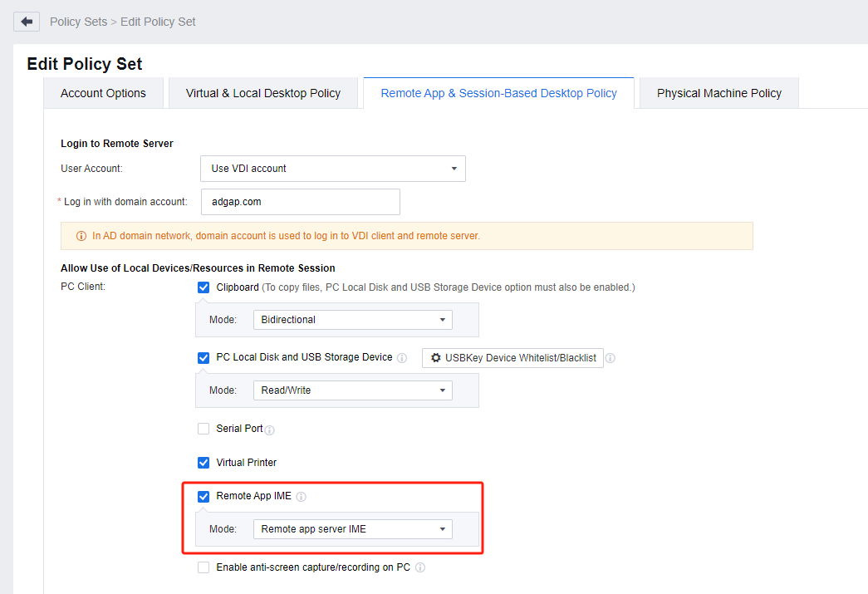Click info icon beside PC Local Disk option
This screenshot has height=594, width=868.
(x=402, y=358)
